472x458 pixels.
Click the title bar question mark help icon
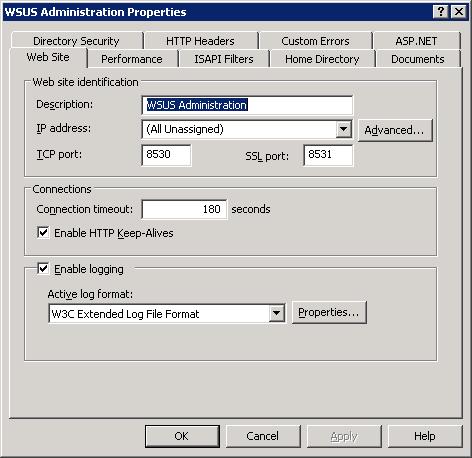click(x=441, y=12)
